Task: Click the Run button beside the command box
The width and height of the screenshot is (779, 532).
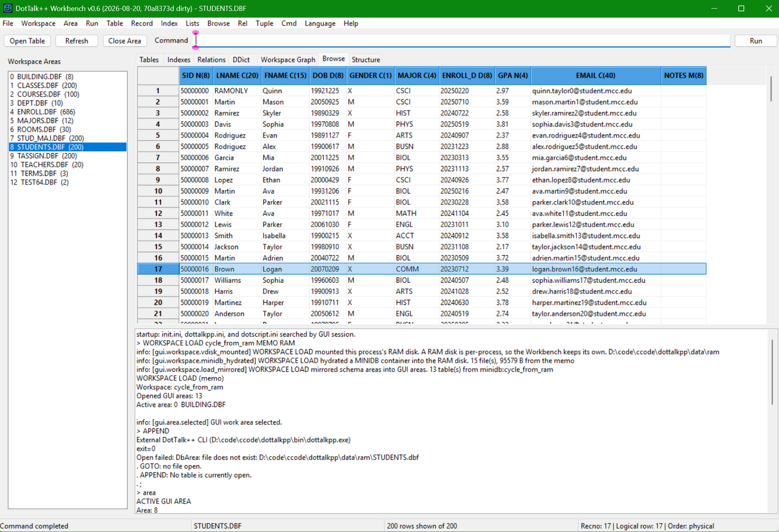Action: tap(756, 41)
